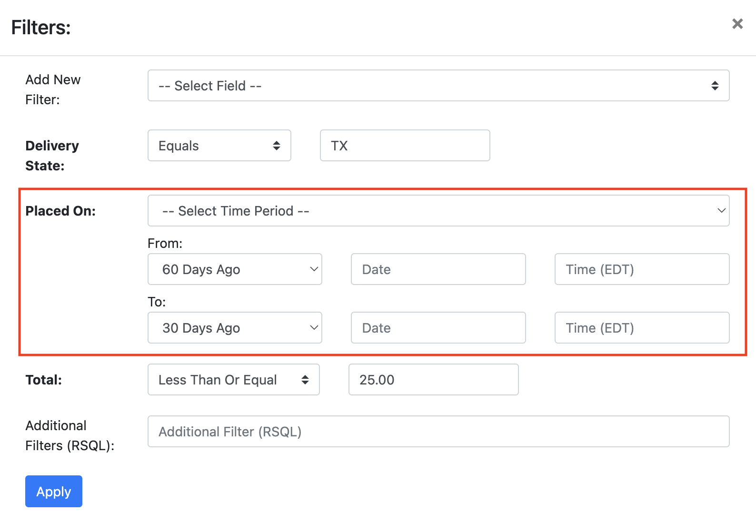
Task: Open the To 30 Days Ago dropdown
Action: click(x=235, y=328)
